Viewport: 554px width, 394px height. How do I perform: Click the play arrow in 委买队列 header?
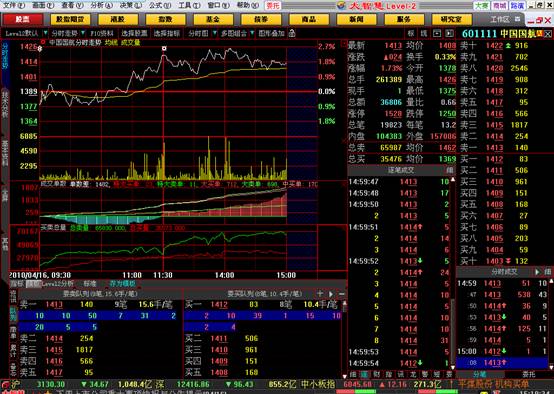(x=331, y=294)
